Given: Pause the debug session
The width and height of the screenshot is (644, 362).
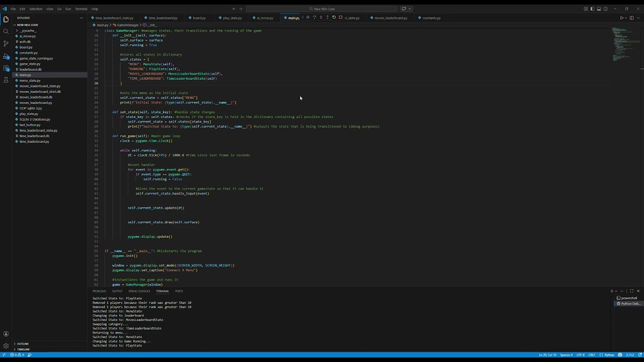Looking at the screenshot, I should 308,18.
